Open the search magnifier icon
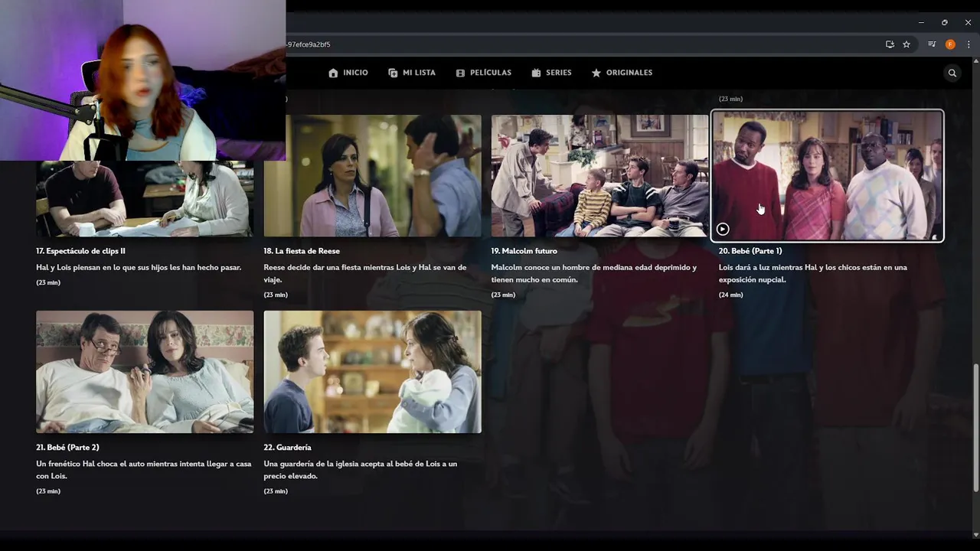The image size is (980, 551). point(952,73)
